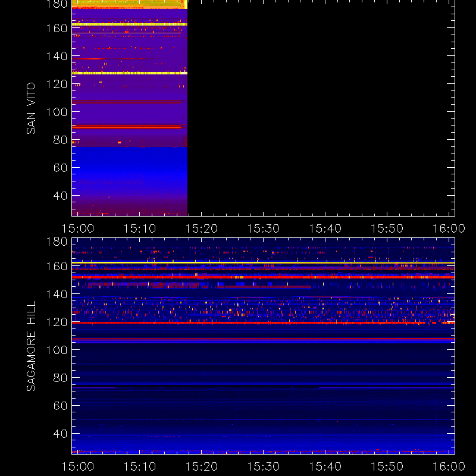This screenshot has height=476, width=476.
Task: Select the 120 label on San Vito axis
Action: point(57,84)
